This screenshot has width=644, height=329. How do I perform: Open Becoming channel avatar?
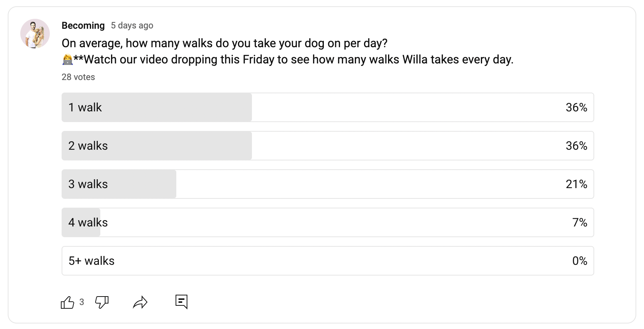(35, 34)
